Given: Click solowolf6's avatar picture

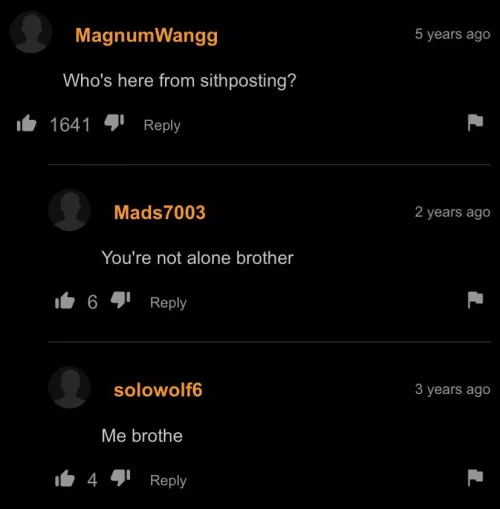Looking at the screenshot, I should point(69,387).
